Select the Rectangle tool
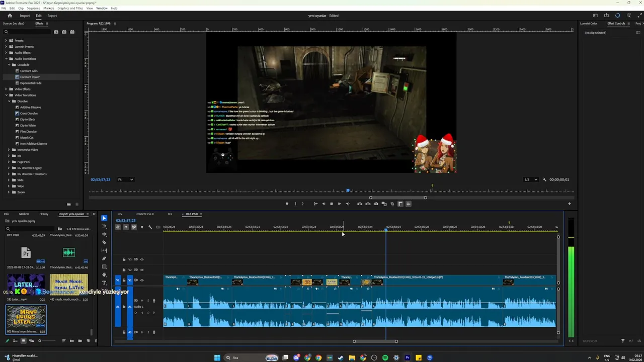The height and width of the screenshot is (362, 644). click(x=104, y=266)
